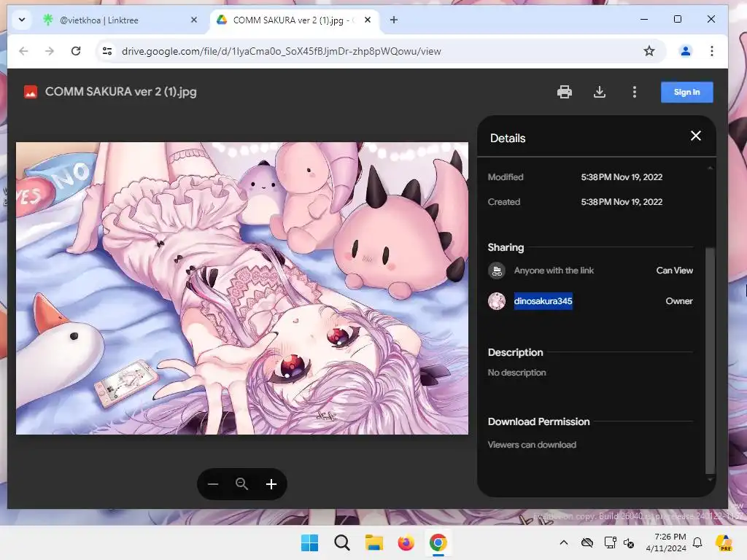Click the Created time 5:38 PM Nov 19, 2022
747x560 pixels.
pyautogui.click(x=622, y=202)
